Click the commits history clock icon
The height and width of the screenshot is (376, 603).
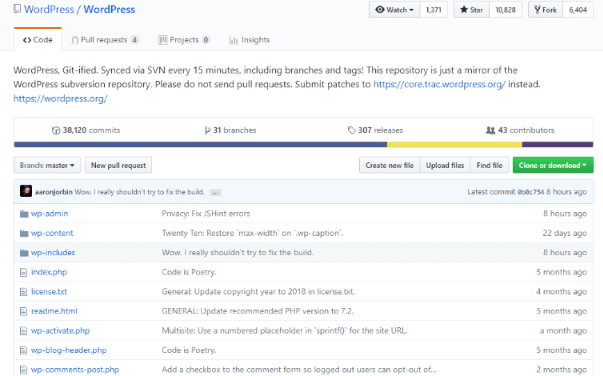pyautogui.click(x=56, y=131)
